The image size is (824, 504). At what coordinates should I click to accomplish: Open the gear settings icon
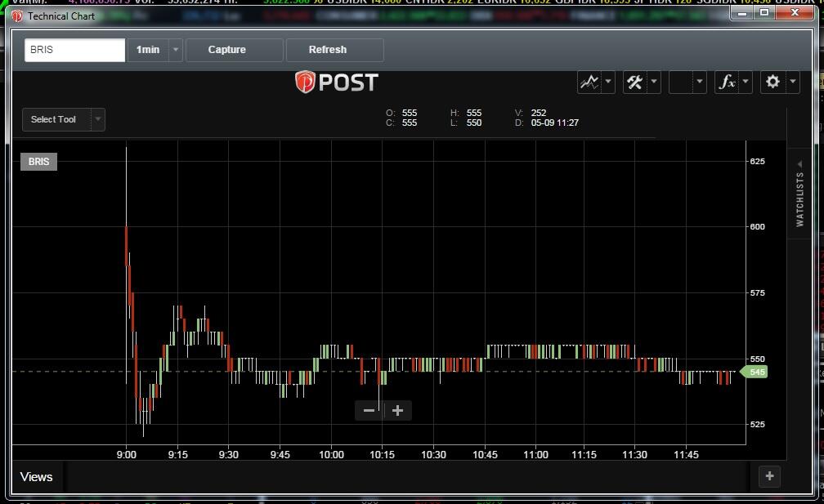[772, 82]
